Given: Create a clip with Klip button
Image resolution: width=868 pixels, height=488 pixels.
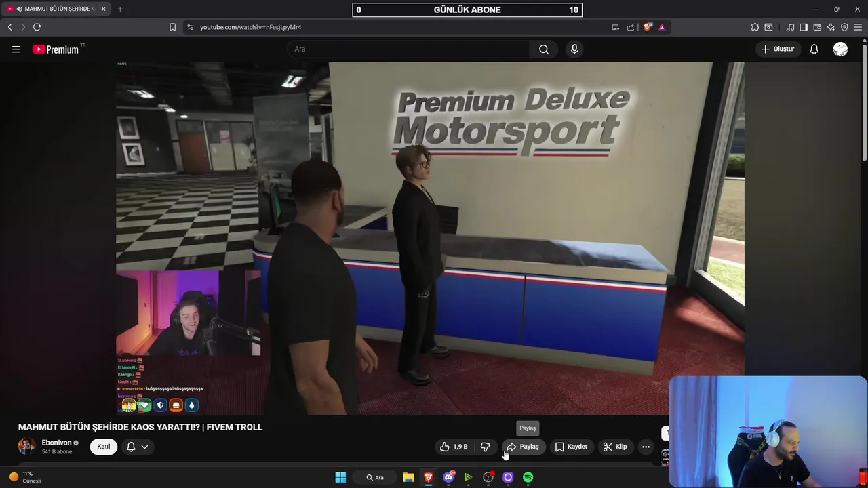Looking at the screenshot, I should [x=615, y=447].
